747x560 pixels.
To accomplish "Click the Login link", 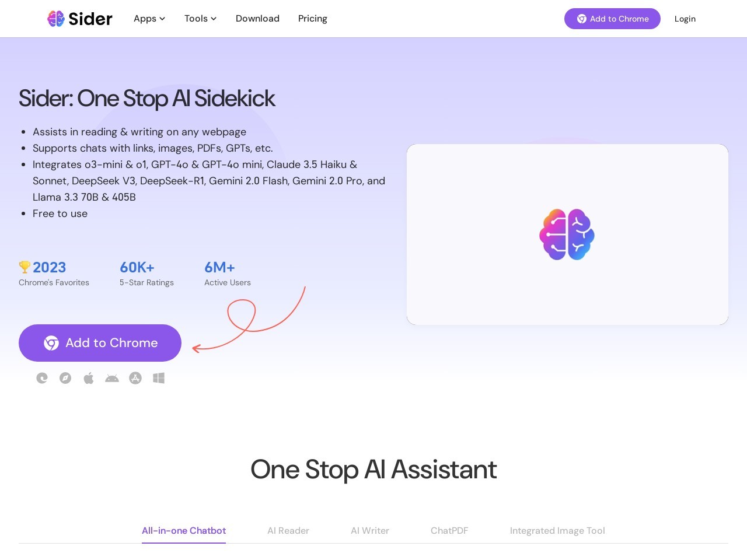I will click(x=685, y=19).
